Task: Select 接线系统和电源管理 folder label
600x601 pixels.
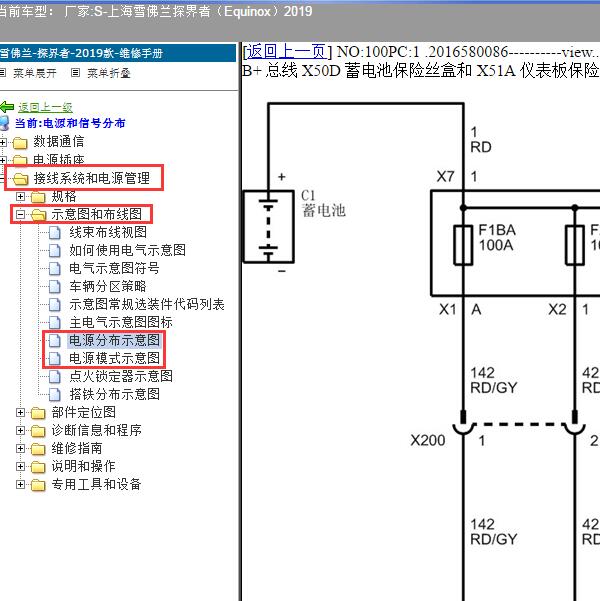Action: click(92, 178)
